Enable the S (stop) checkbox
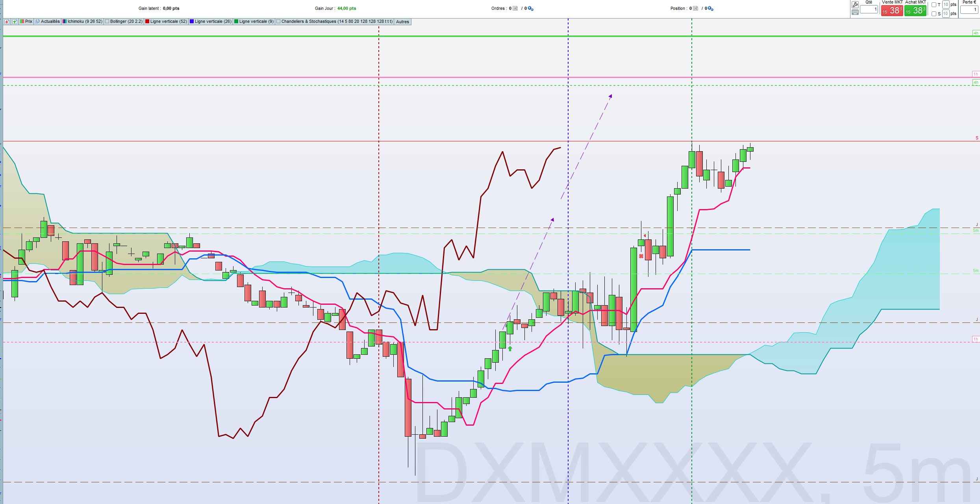Viewport: 980px width, 504px height. point(934,14)
